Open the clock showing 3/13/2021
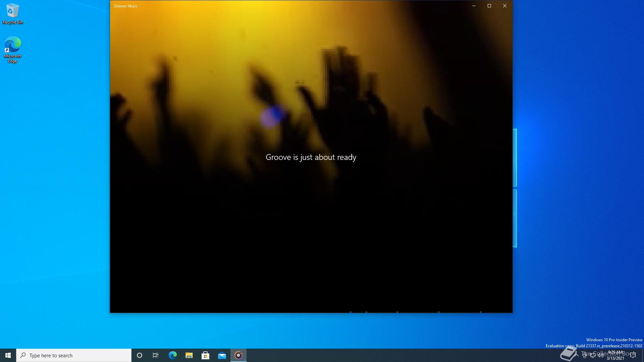This screenshot has width=644, height=362. pos(615,355)
